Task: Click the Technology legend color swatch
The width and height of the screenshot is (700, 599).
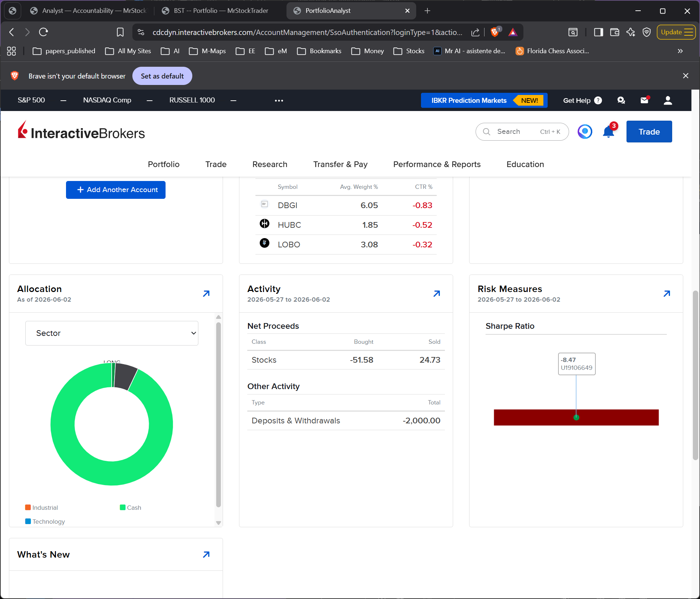Action: coord(28,521)
